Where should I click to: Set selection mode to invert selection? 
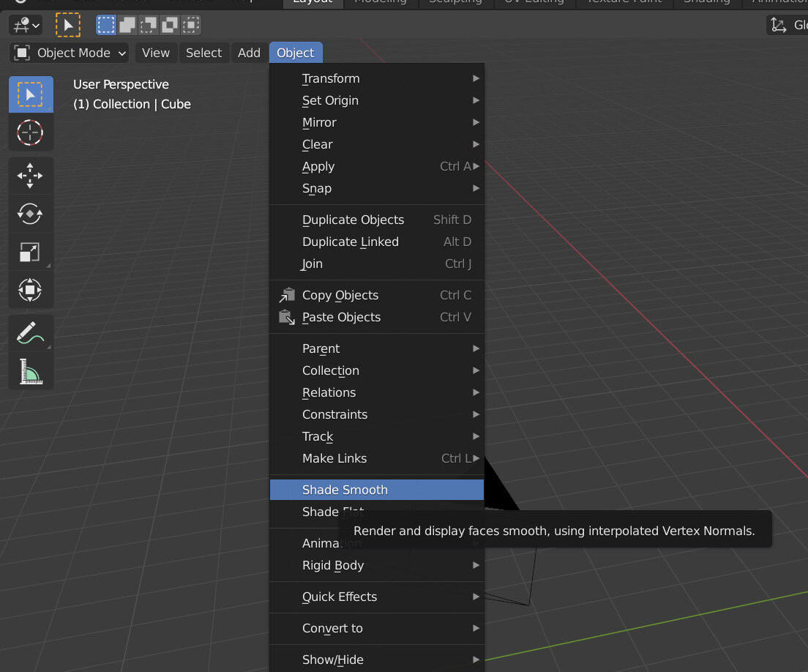(170, 25)
